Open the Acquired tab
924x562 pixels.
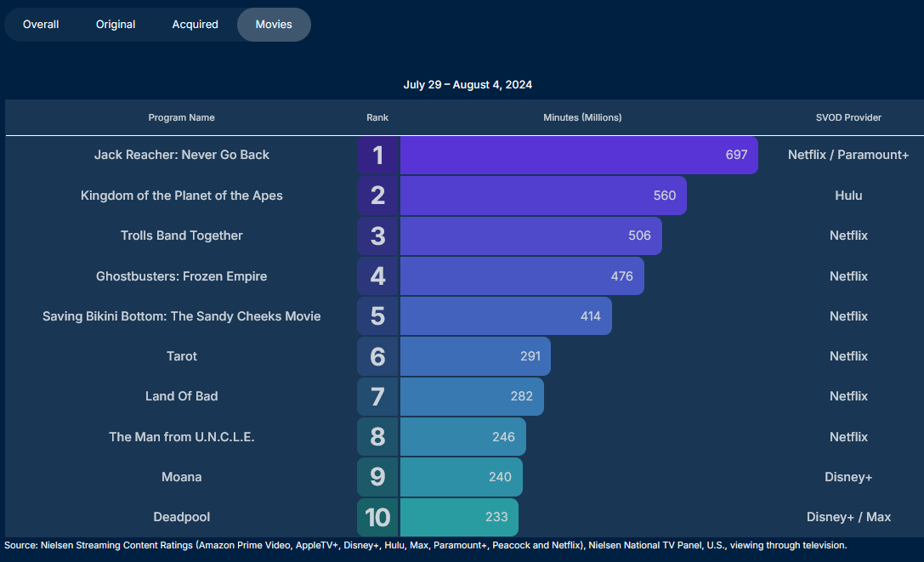(195, 25)
